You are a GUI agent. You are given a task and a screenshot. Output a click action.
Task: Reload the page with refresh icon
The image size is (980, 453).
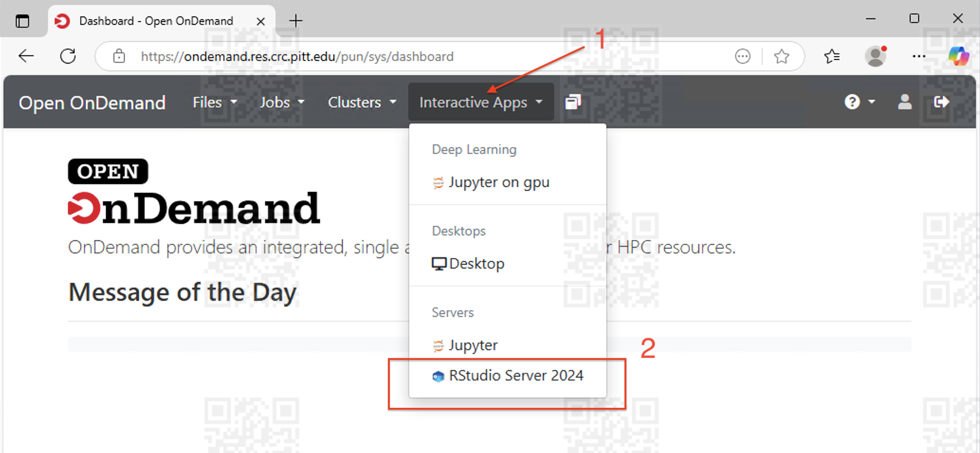(68, 56)
